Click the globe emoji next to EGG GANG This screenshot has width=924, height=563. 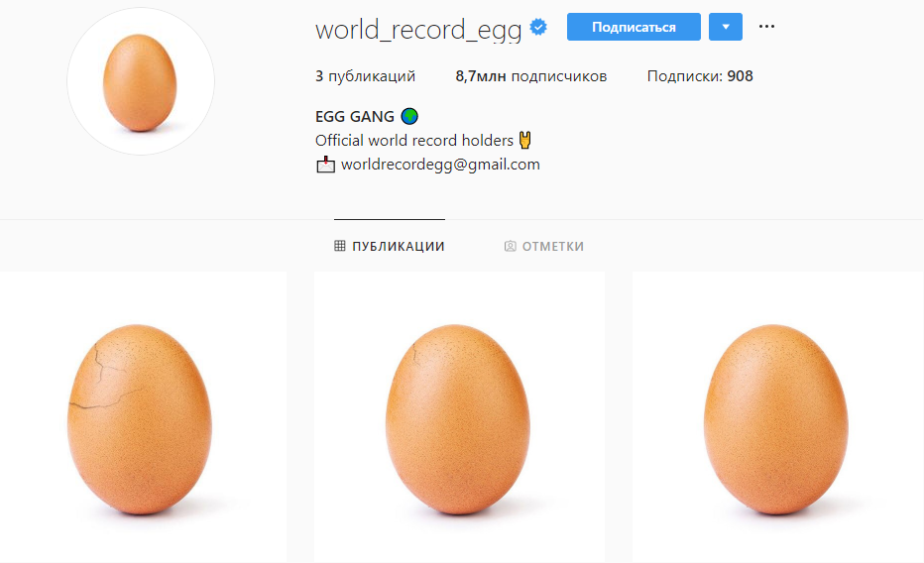coord(409,117)
